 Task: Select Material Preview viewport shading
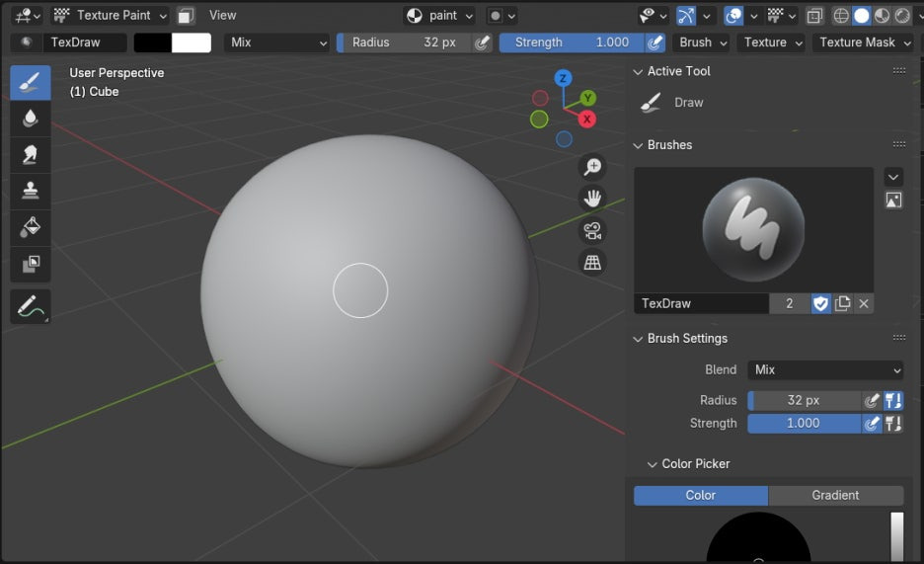[883, 16]
